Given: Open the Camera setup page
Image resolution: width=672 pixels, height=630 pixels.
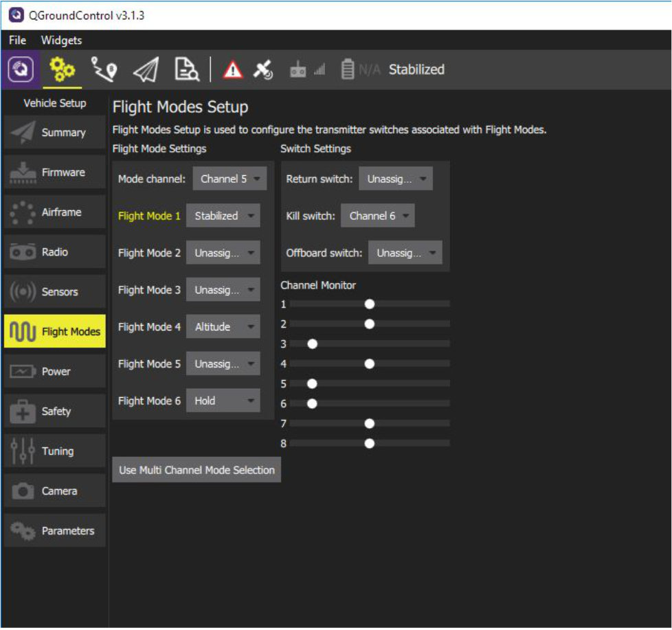Looking at the screenshot, I should (55, 491).
